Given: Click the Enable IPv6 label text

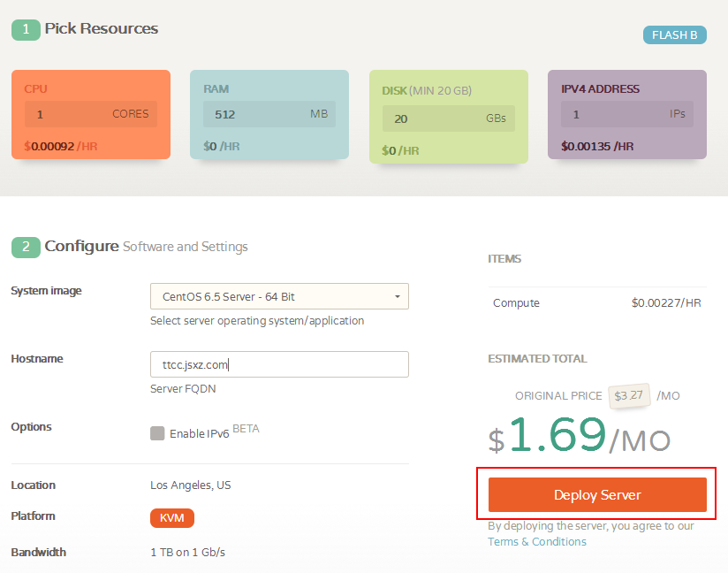Looking at the screenshot, I should click(x=200, y=433).
